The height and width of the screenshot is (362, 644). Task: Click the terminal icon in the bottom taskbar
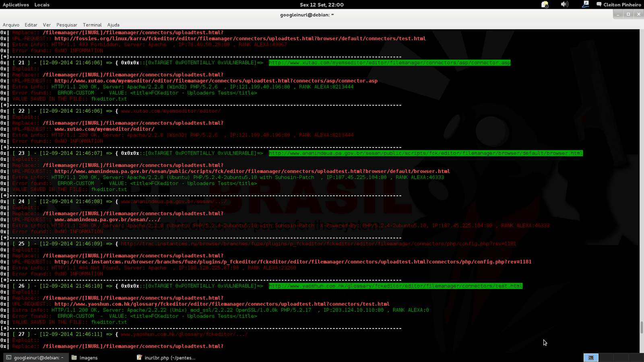click(9, 358)
